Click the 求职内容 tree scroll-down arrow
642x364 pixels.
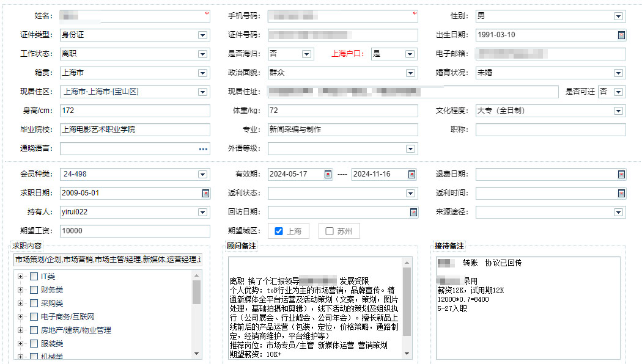click(x=196, y=354)
